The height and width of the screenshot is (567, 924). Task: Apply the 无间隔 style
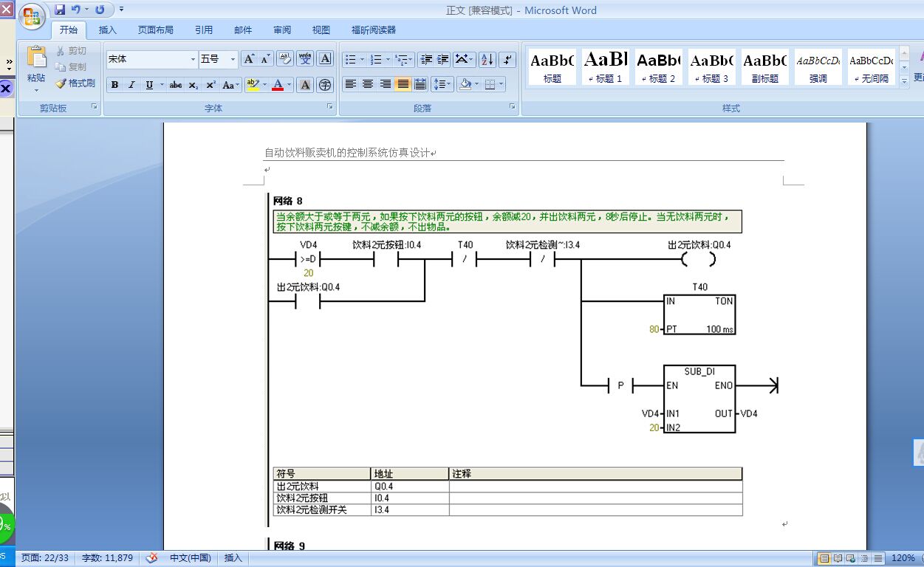pyautogui.click(x=871, y=67)
